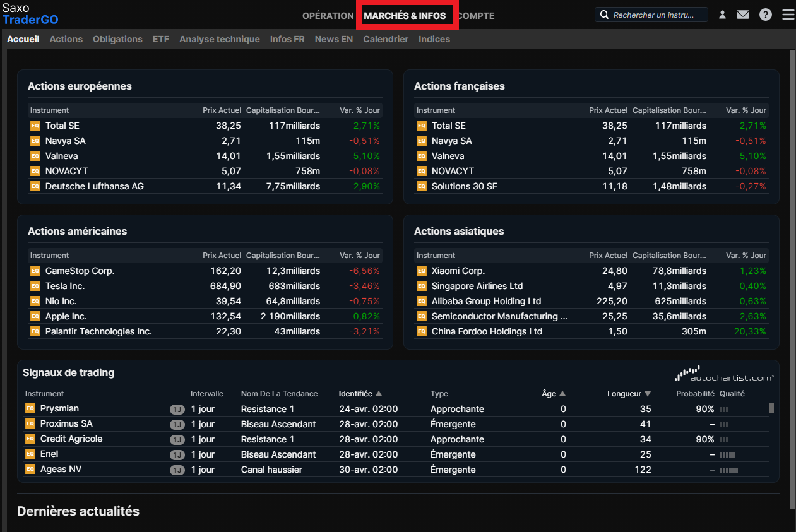The height and width of the screenshot is (532, 796).
Task: Click the EQ icon beside Ageas NV
Action: tap(30, 469)
